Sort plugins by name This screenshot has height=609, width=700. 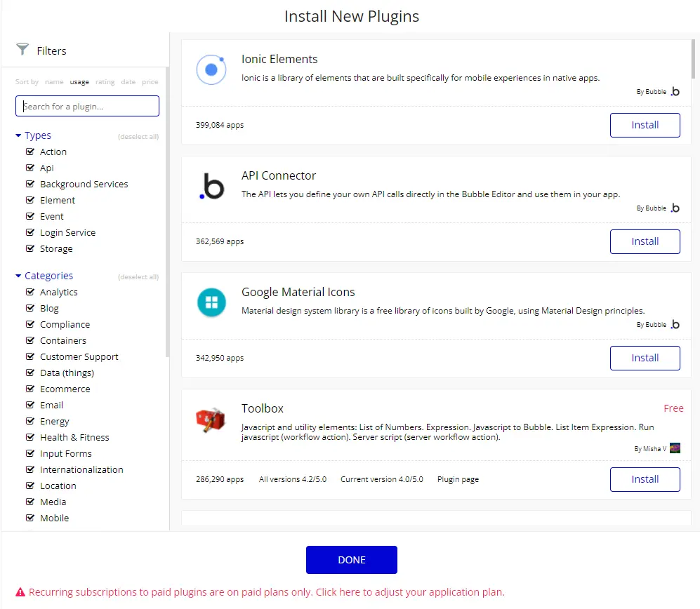(54, 81)
